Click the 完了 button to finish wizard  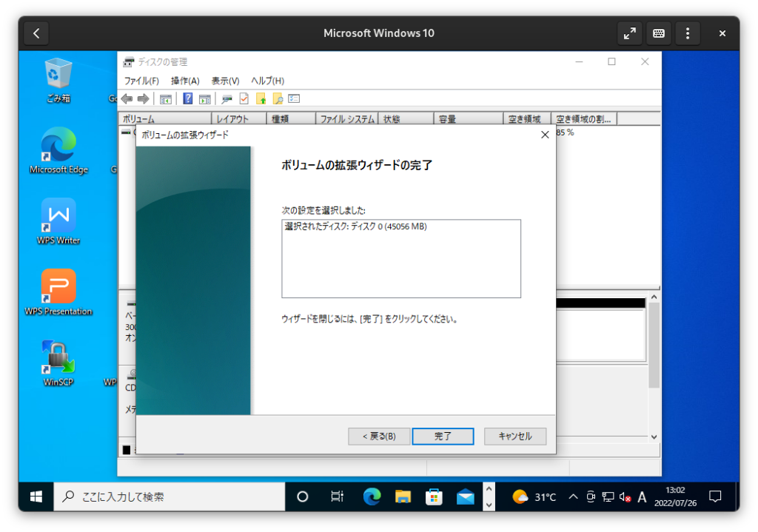443,437
